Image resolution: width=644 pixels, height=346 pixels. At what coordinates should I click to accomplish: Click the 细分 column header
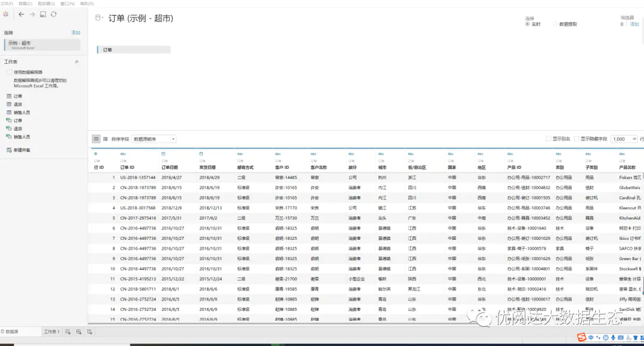(352, 167)
